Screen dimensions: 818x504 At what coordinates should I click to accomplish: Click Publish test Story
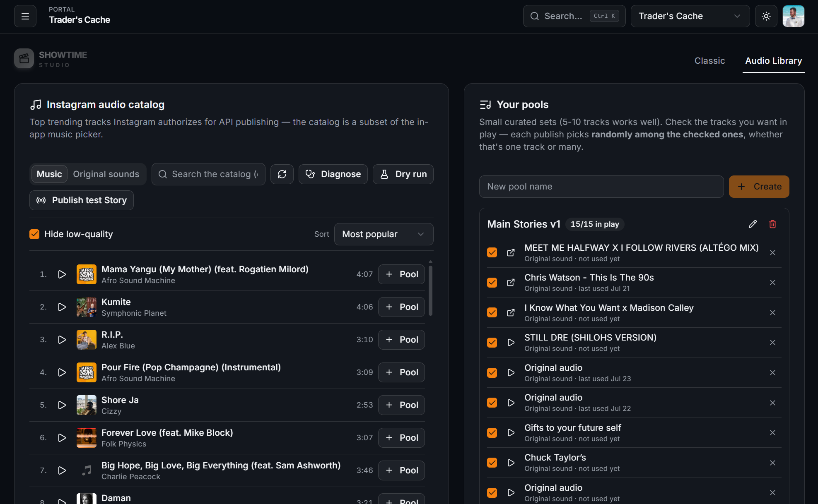coord(82,200)
